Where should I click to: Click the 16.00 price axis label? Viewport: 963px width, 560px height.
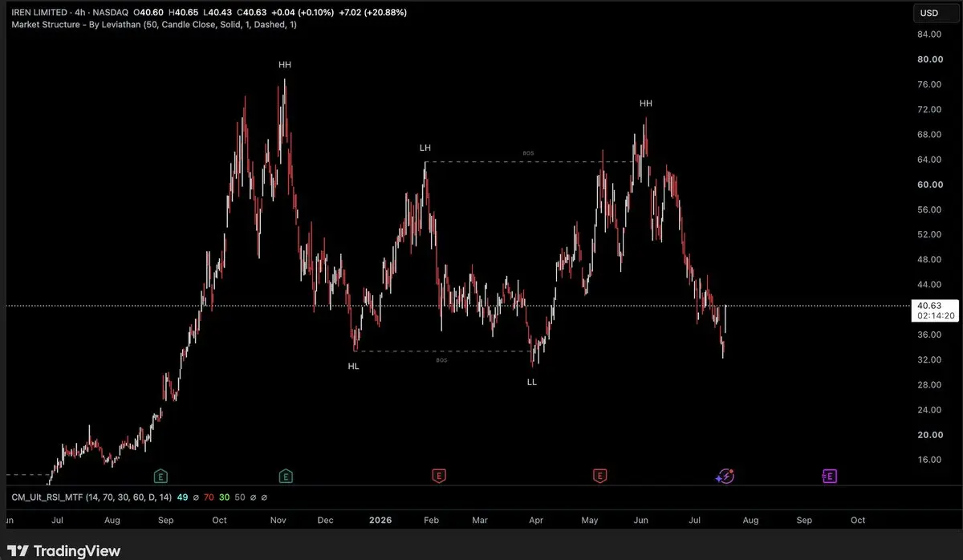coord(929,460)
